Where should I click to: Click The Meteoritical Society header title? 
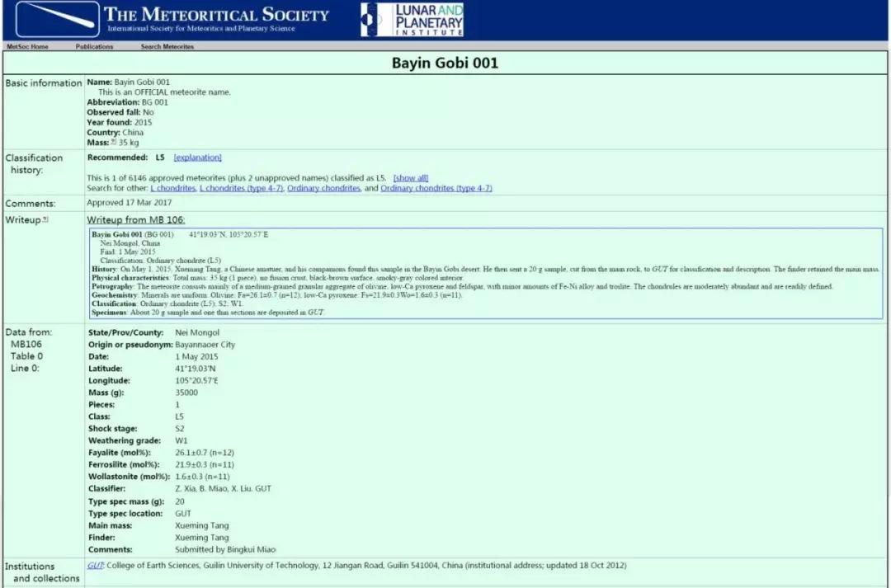tap(216, 14)
